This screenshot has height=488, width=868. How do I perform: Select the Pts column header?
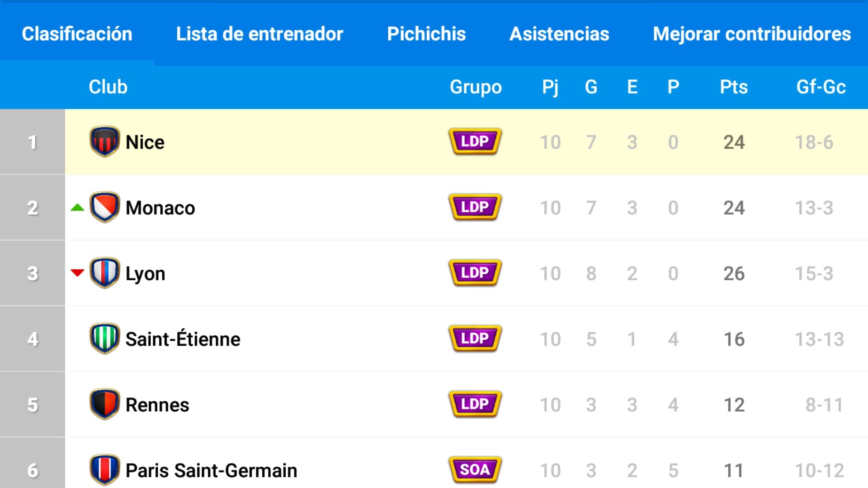pyautogui.click(x=734, y=87)
